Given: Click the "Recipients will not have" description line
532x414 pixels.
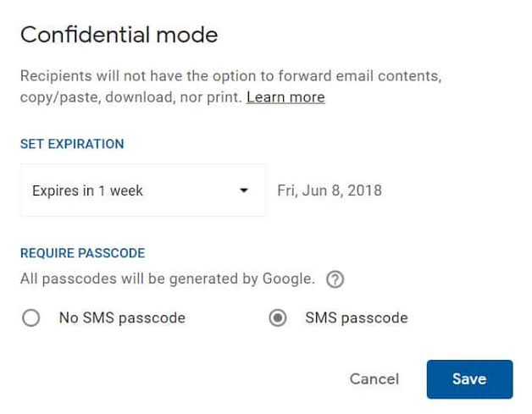Looking at the screenshot, I should tap(230, 75).
